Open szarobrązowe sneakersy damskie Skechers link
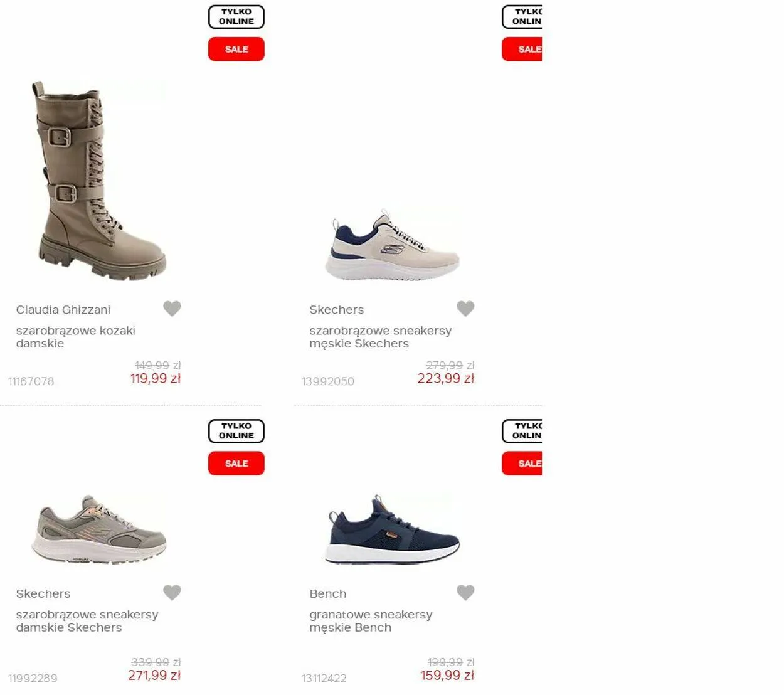Viewport: 784px width, 695px height. pos(87,621)
